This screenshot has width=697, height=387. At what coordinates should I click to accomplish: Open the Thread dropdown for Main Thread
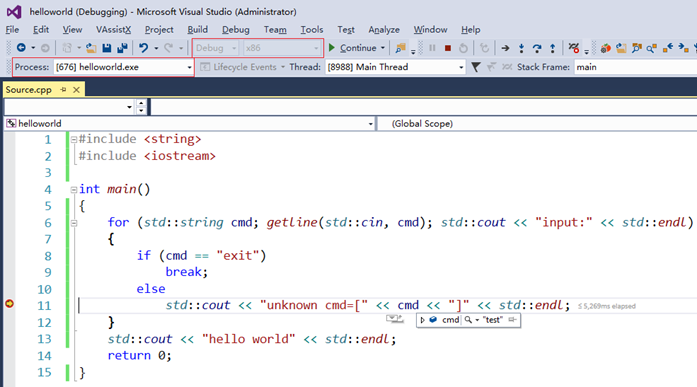click(461, 68)
